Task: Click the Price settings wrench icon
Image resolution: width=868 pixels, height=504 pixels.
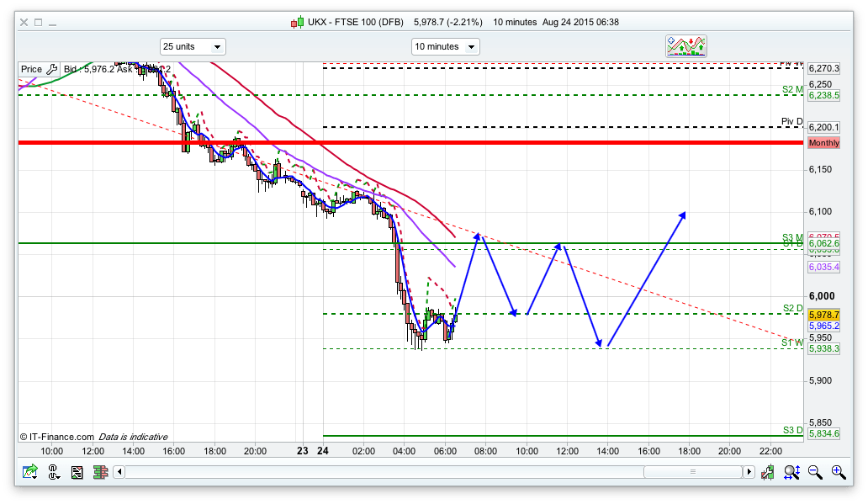Action: pyautogui.click(x=51, y=70)
